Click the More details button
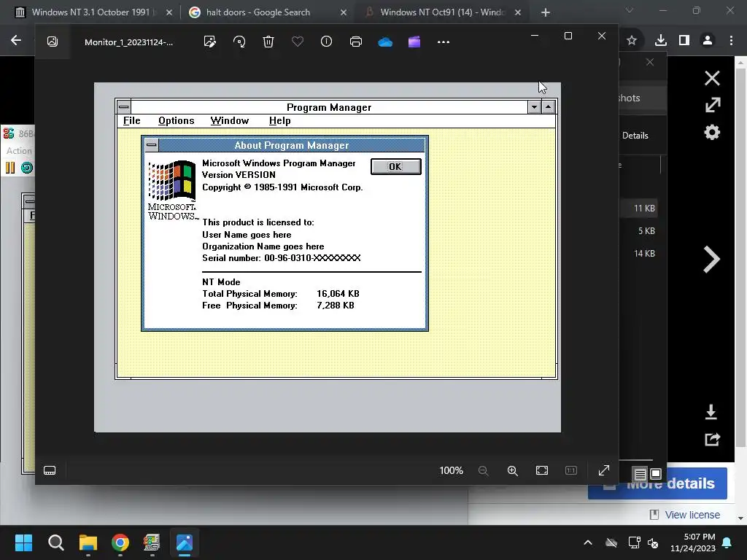 point(657,484)
